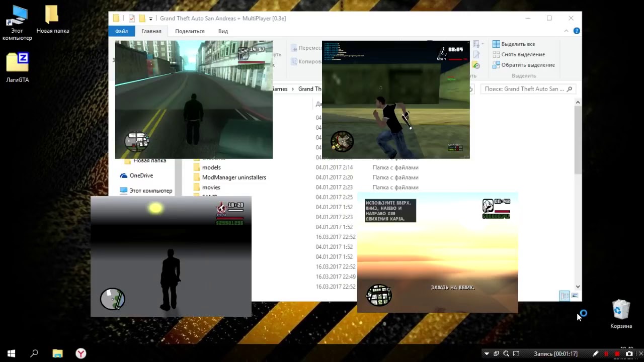644x362 pixels.
Task: Select the models folder
Action: 211,167
